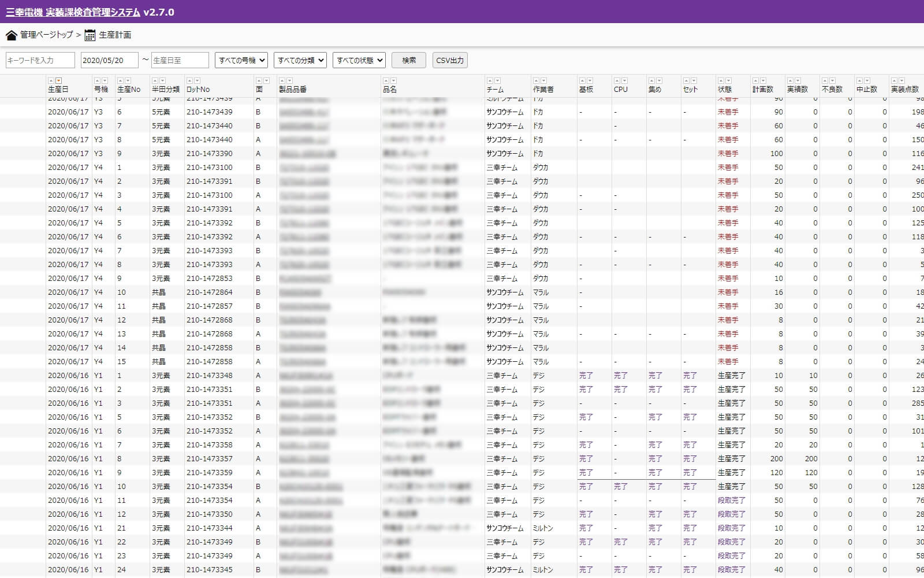The image size is (924, 578).
Task: Sort CPU column descending
Action: click(624, 81)
